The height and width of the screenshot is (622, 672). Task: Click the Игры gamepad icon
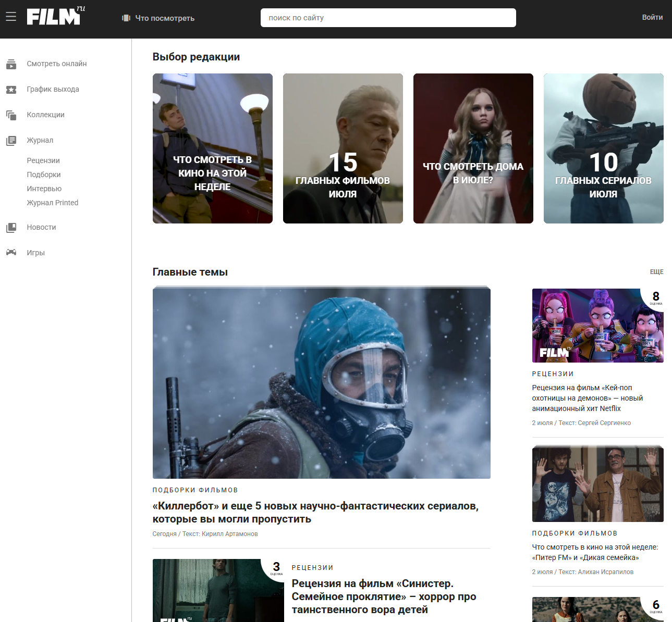pyautogui.click(x=11, y=253)
